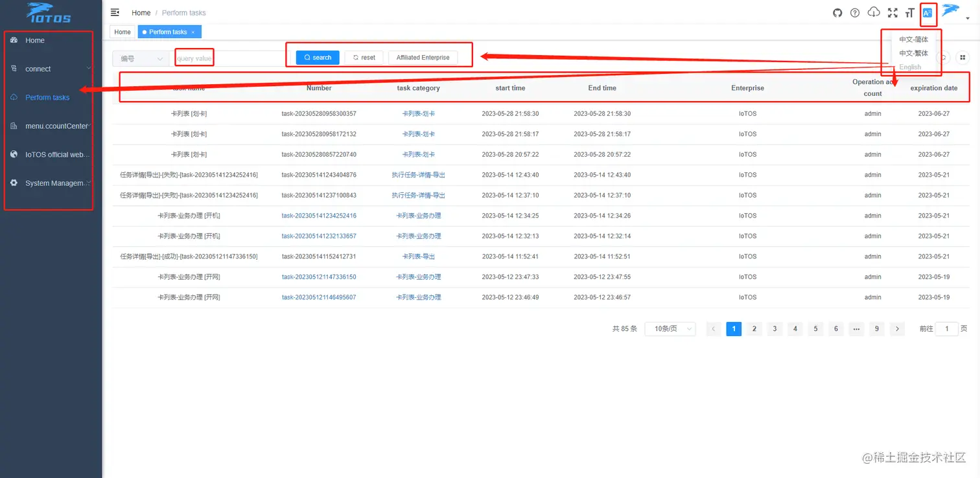980x478 pixels.
Task: Click the Number column header
Action: pyautogui.click(x=319, y=88)
